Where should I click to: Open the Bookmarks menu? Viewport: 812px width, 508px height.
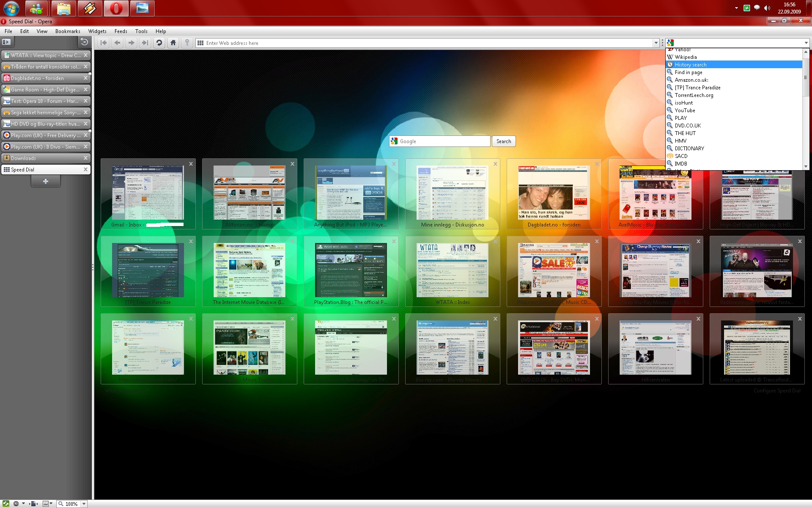click(68, 31)
